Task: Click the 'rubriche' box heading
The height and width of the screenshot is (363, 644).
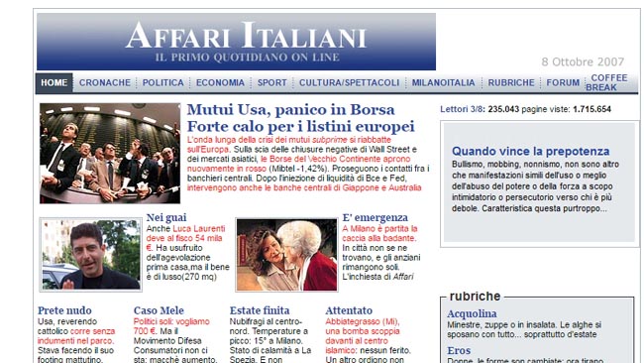Action: (x=475, y=296)
